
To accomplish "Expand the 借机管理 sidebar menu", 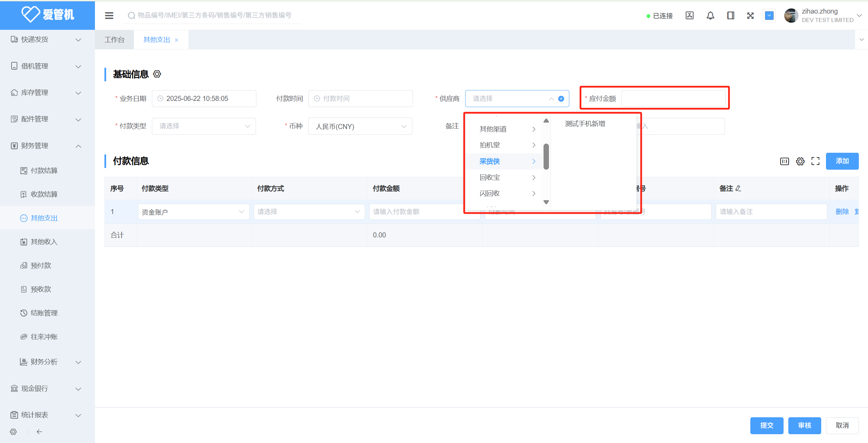I will (47, 66).
